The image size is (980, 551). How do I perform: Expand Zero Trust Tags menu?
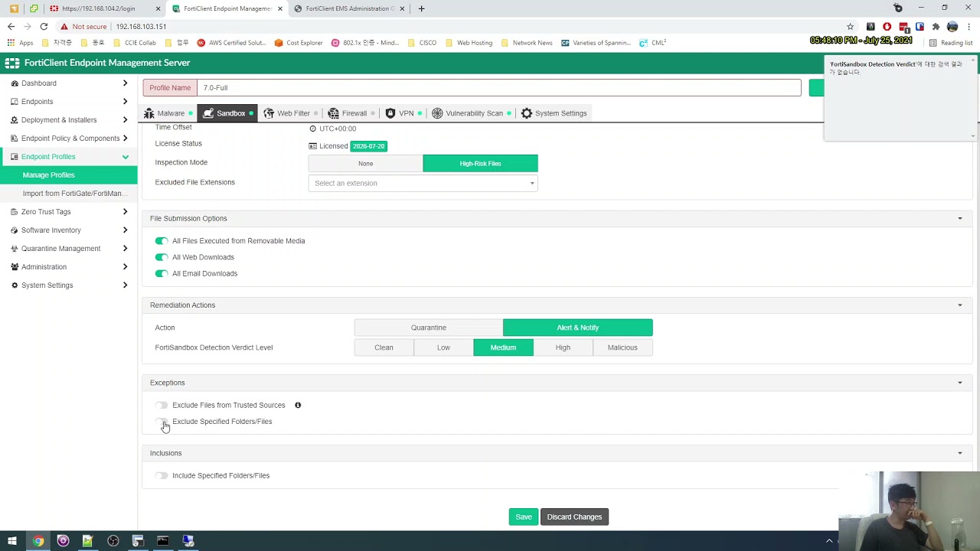[x=69, y=212]
